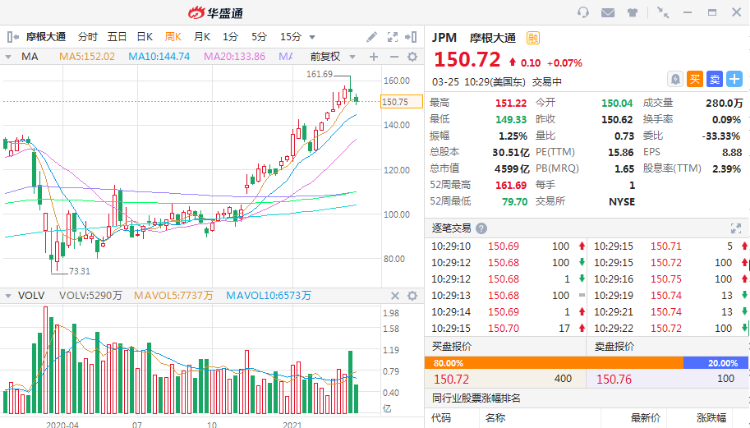
Task: Switch to 五日 five-day chart tab
Action: pos(117,37)
